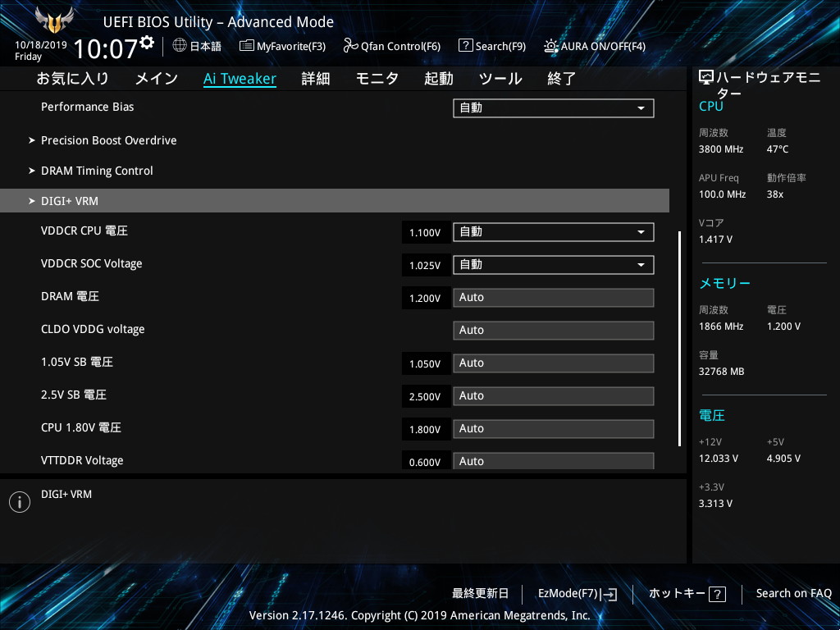Click the 32768 MB memory capacity reading
Screen dimensions: 840x630
(x=722, y=372)
